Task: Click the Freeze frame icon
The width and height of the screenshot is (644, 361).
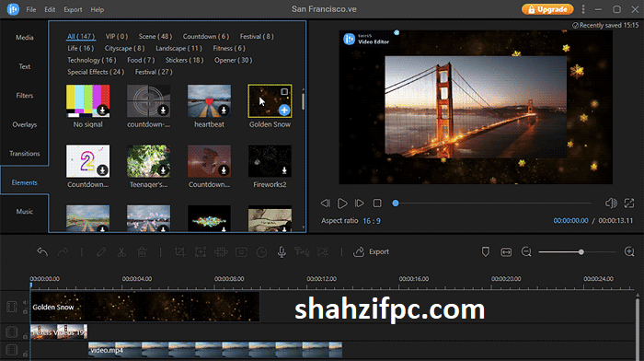Action: click(241, 251)
